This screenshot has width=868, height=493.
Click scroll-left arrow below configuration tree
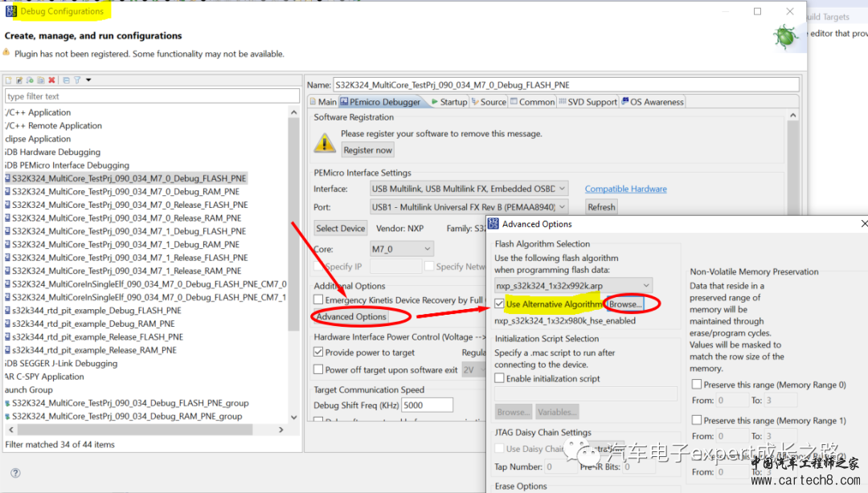point(11,430)
